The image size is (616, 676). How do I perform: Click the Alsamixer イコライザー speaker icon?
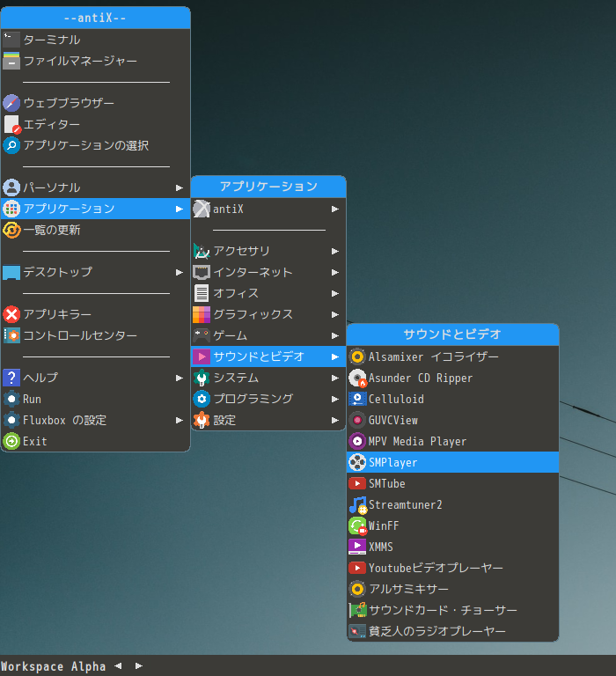357,356
